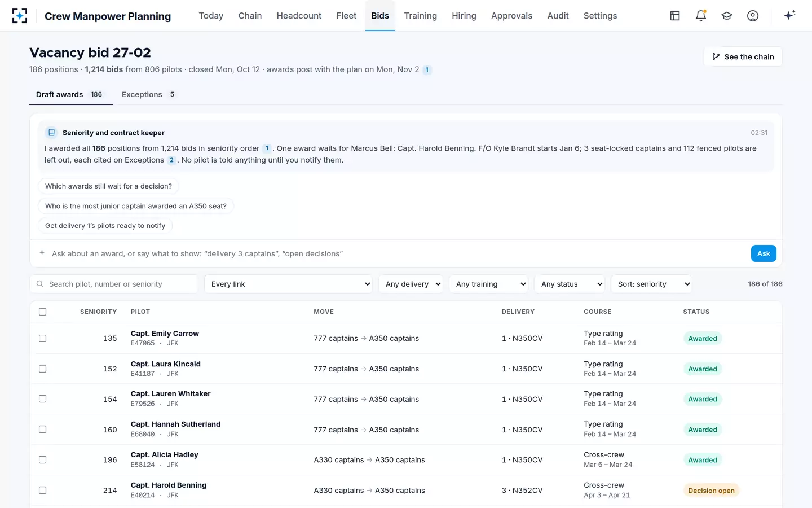The image size is (812, 508).
Task: Open the notifications bell
Action: (701, 16)
